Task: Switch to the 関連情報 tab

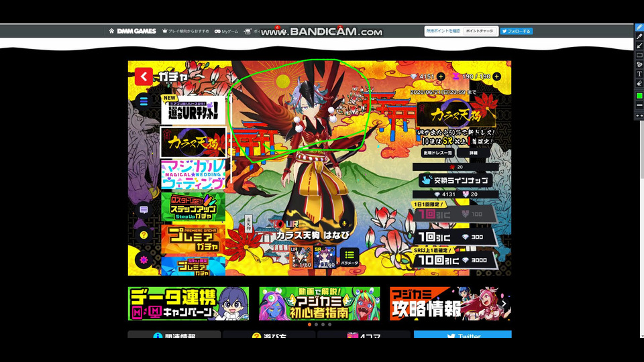Action: point(174,334)
